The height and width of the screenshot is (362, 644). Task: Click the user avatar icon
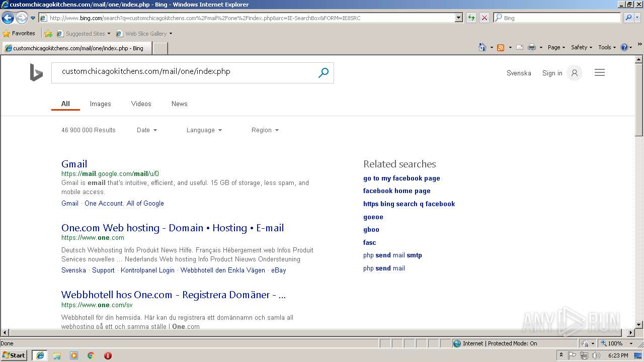point(574,73)
